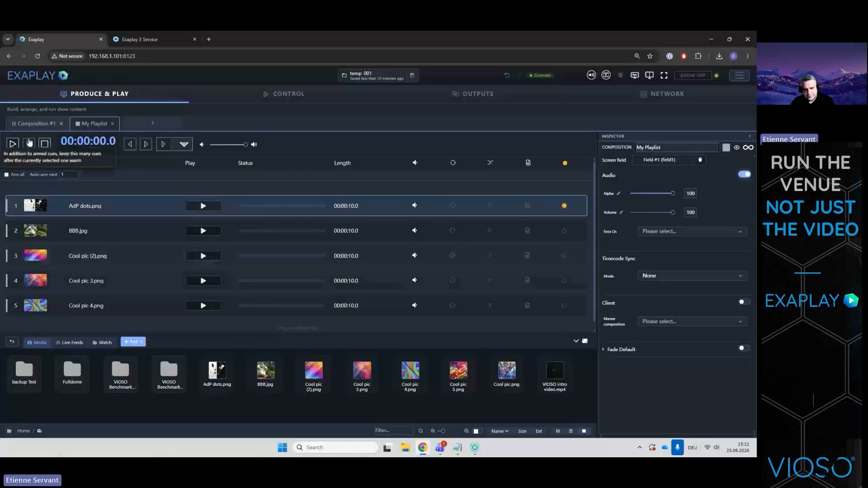The width and height of the screenshot is (868, 488).
Task: Delete Screen field with the trash icon
Action: [x=700, y=160]
